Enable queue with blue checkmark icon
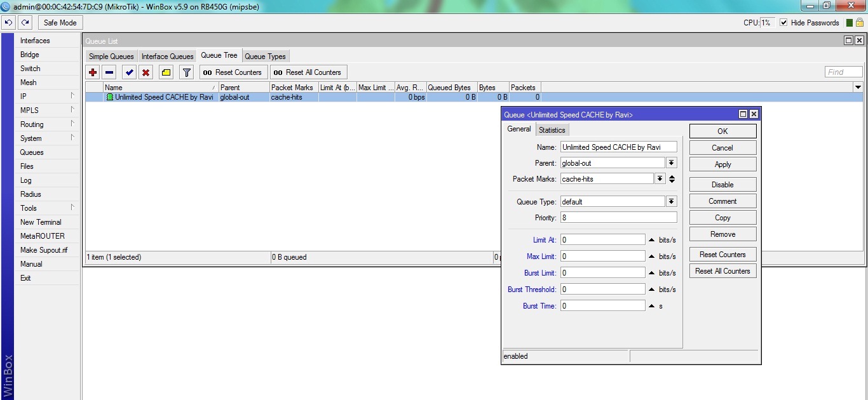The height and width of the screenshot is (400, 868). [130, 72]
